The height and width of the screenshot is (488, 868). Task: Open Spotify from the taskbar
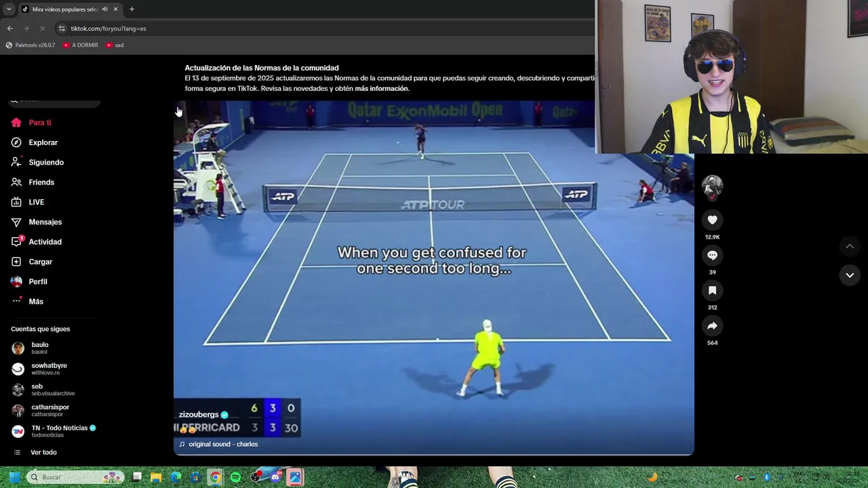point(235,477)
